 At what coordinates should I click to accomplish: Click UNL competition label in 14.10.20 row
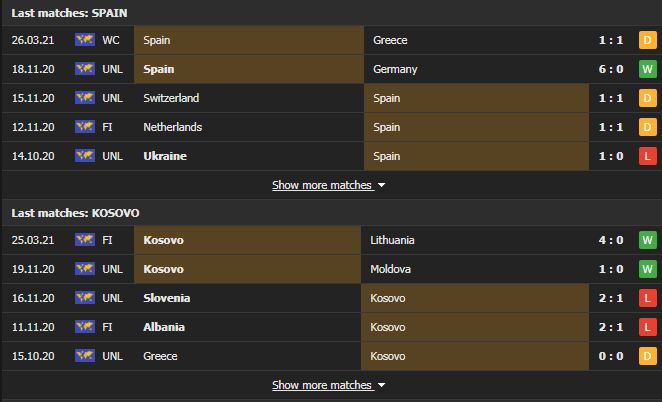pos(112,156)
